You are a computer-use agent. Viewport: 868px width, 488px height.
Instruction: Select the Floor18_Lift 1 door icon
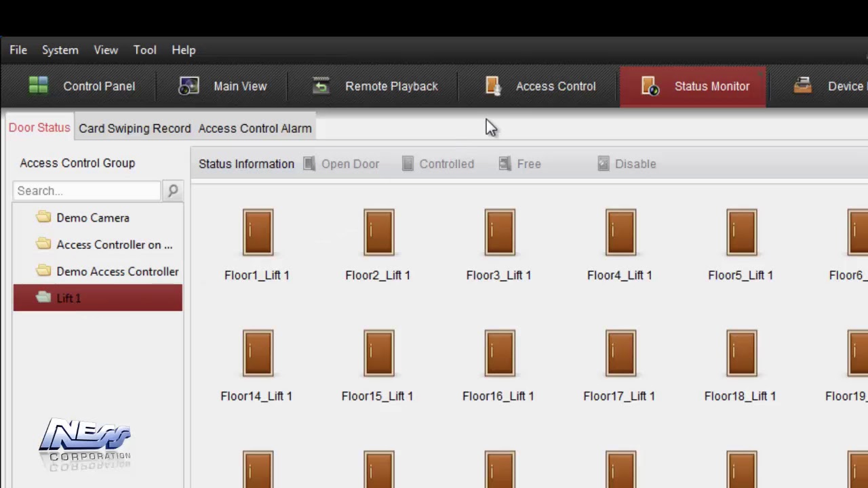[741, 353]
